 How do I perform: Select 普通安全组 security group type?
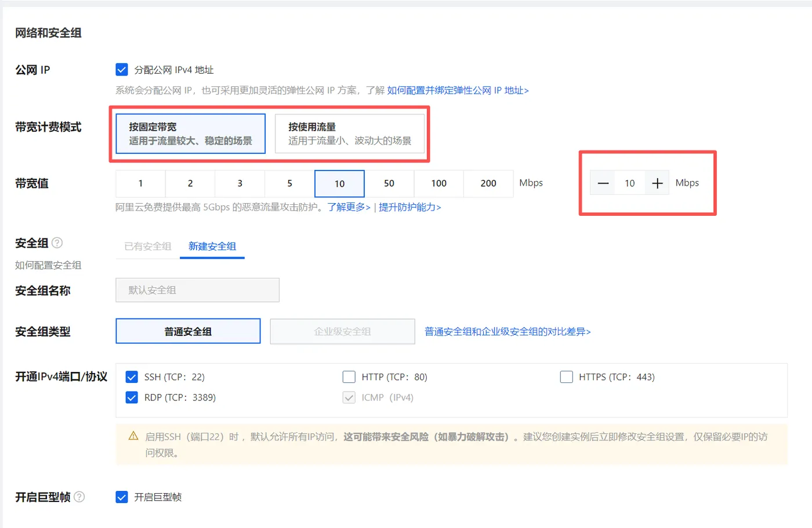click(188, 331)
